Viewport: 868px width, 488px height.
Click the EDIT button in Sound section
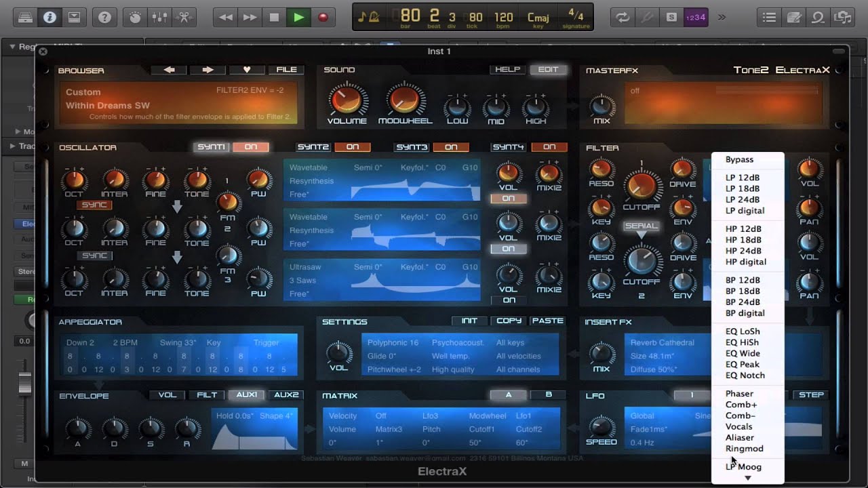click(x=548, y=70)
